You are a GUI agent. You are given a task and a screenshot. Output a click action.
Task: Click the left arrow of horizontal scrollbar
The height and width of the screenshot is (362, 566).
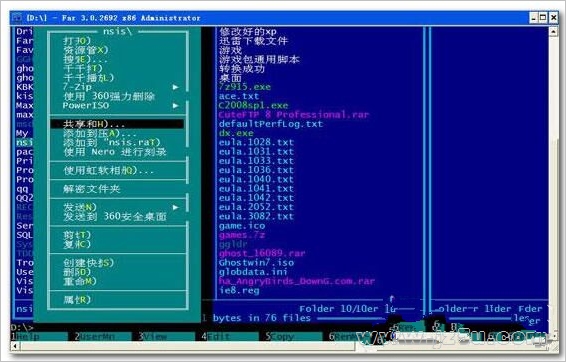point(15,346)
